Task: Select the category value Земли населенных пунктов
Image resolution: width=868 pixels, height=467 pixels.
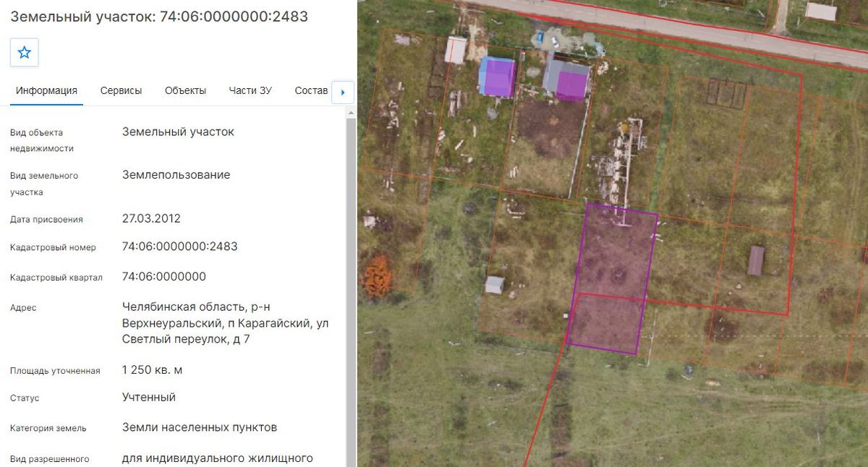Action: [x=200, y=427]
